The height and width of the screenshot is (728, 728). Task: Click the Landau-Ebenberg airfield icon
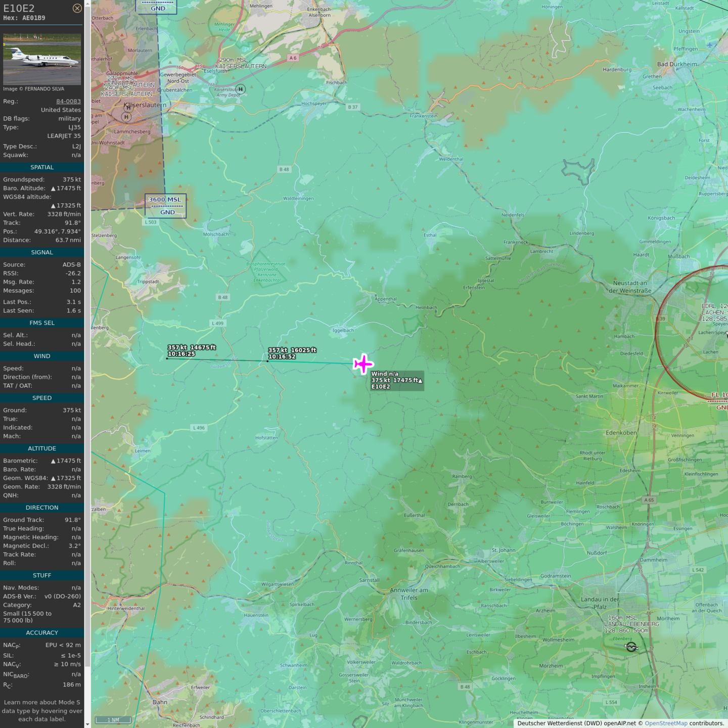(x=631, y=647)
